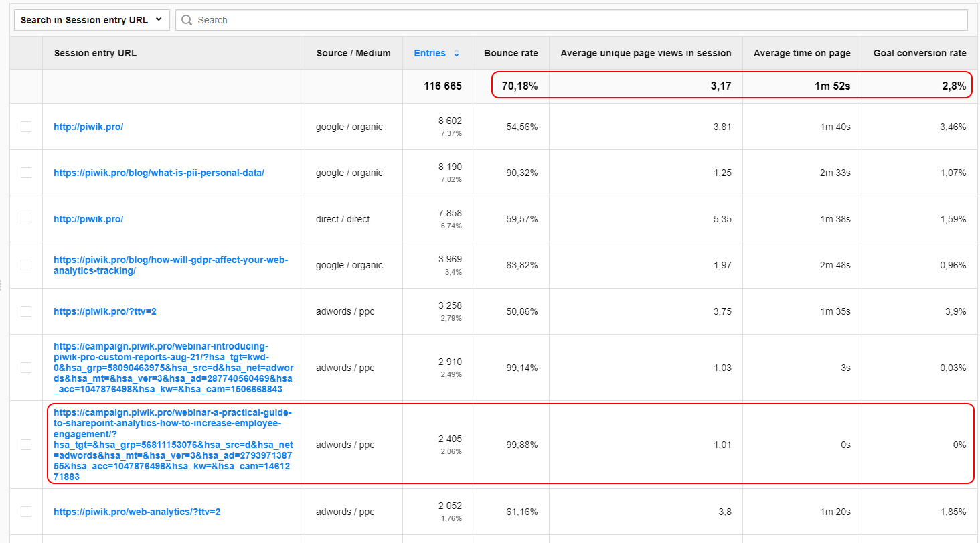The width and height of the screenshot is (980, 543).
Task: Open the Search in Session entry URL dropdown
Action: point(91,20)
